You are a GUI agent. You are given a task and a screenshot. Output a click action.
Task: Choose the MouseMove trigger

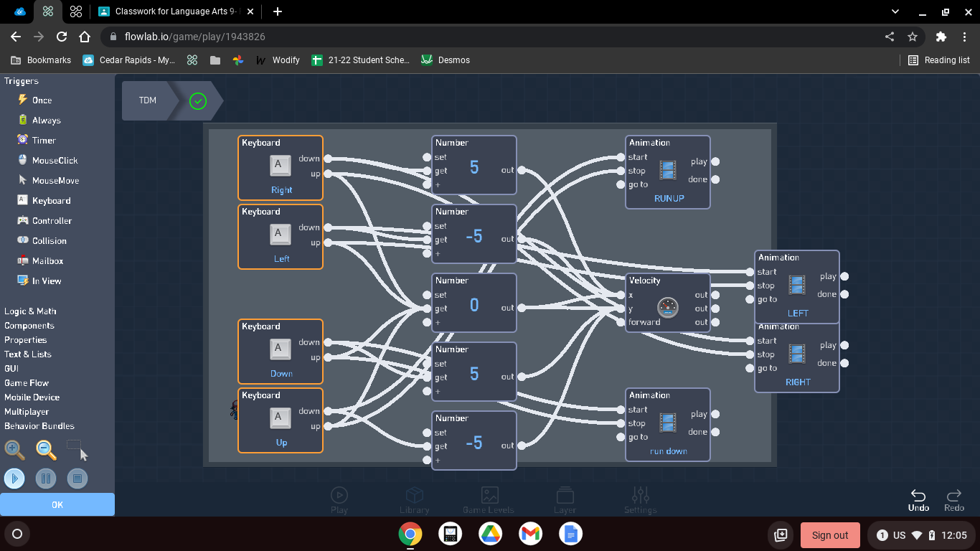[47, 181]
